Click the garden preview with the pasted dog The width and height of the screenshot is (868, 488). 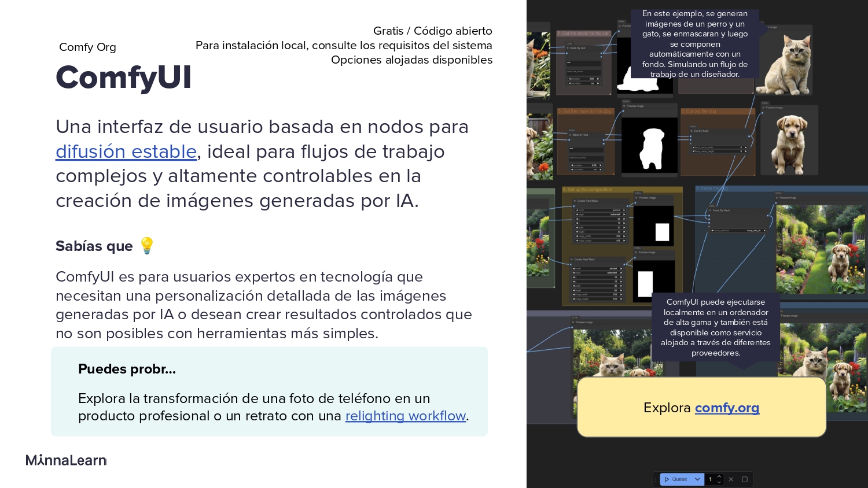tap(821, 249)
